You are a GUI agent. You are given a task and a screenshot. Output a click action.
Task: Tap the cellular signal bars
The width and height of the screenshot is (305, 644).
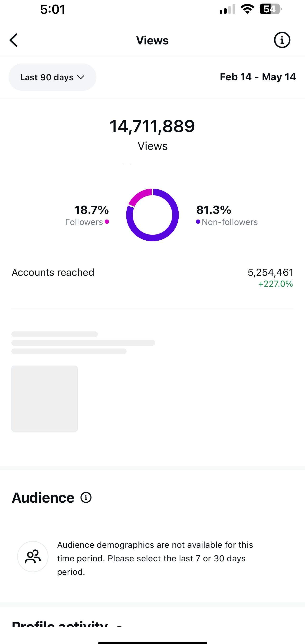click(x=227, y=10)
